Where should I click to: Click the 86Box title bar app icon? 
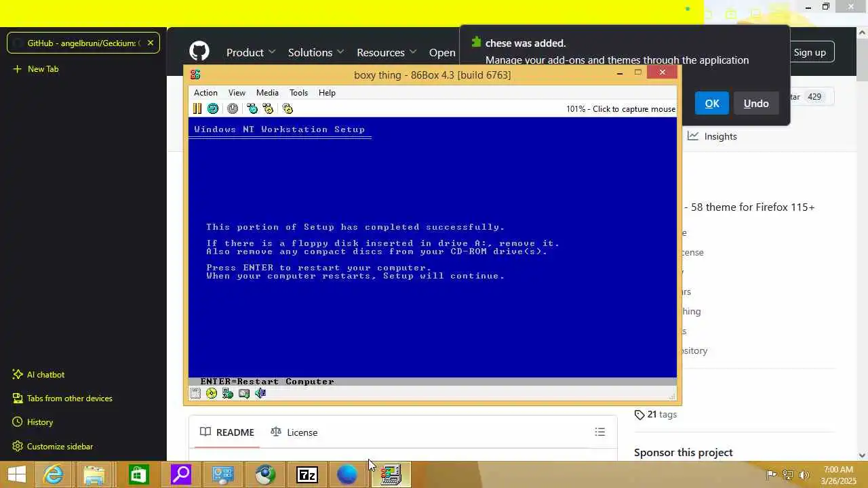coord(195,75)
